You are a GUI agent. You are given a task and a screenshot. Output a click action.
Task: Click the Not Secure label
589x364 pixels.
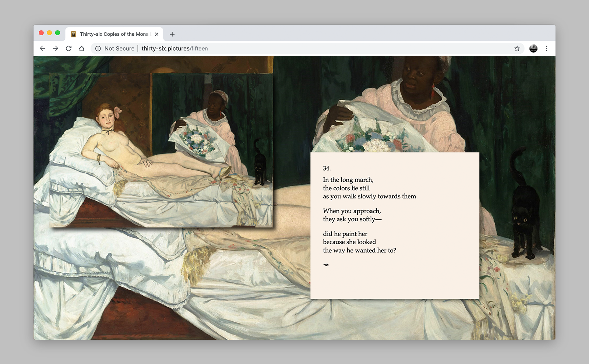(x=119, y=49)
